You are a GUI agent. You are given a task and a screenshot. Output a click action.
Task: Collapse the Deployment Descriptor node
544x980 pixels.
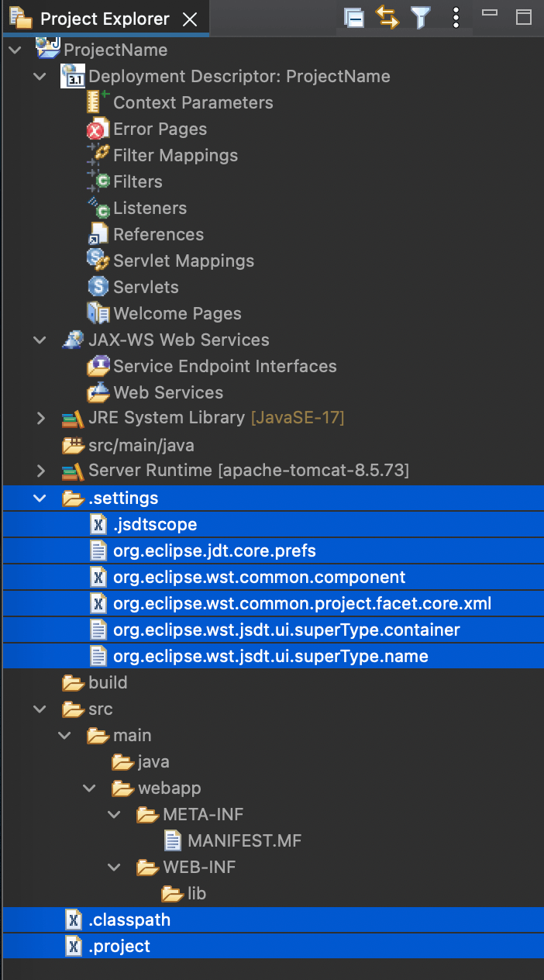pyautogui.click(x=41, y=77)
